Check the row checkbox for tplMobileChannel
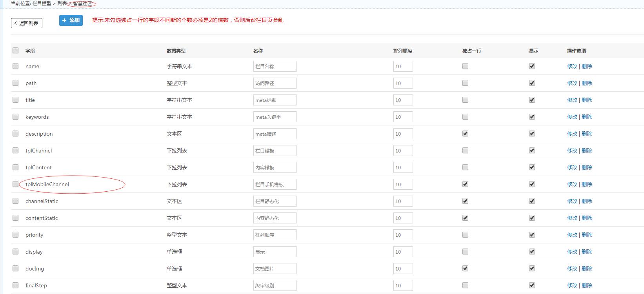The width and height of the screenshot is (644, 294). pyautogui.click(x=15, y=184)
